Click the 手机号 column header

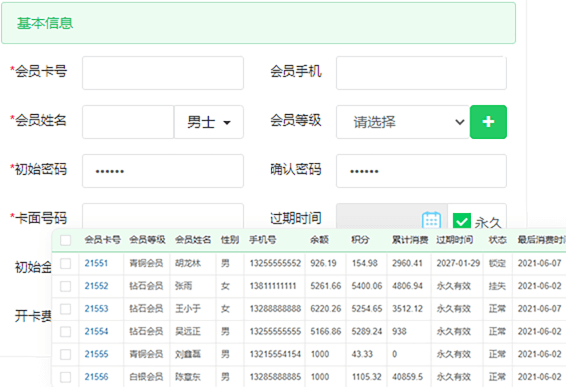tap(262, 240)
